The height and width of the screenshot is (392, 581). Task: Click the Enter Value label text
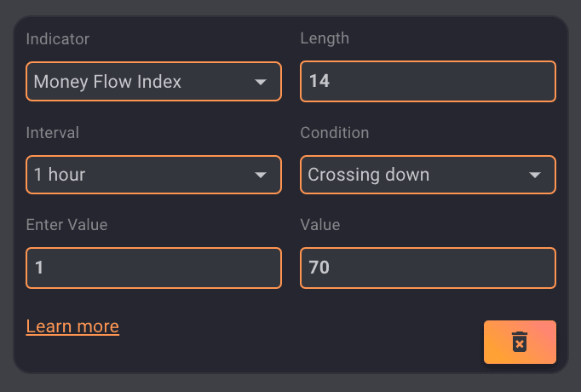66,225
